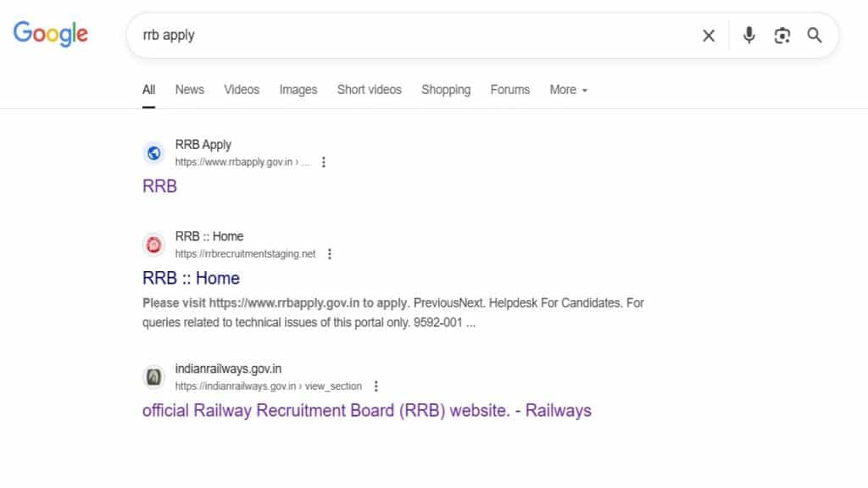Start voice search with microphone icon
Viewport: 868px width, 488px height.
[x=749, y=36]
